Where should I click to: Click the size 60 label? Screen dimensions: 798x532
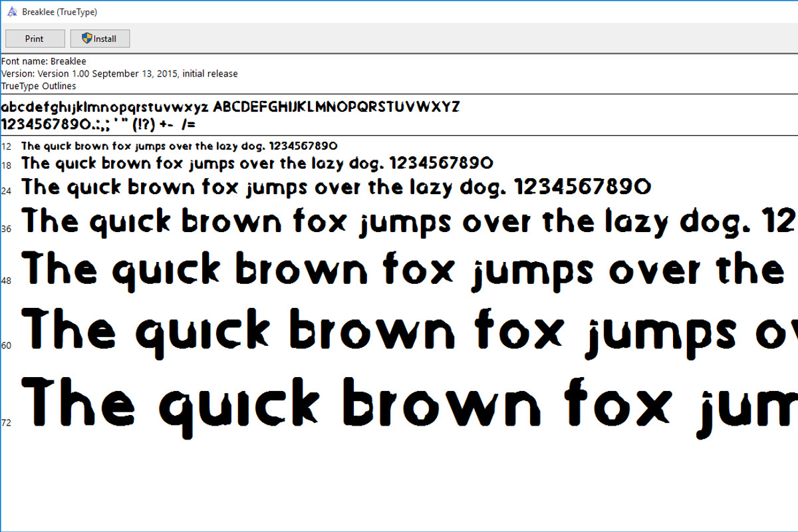click(7, 345)
